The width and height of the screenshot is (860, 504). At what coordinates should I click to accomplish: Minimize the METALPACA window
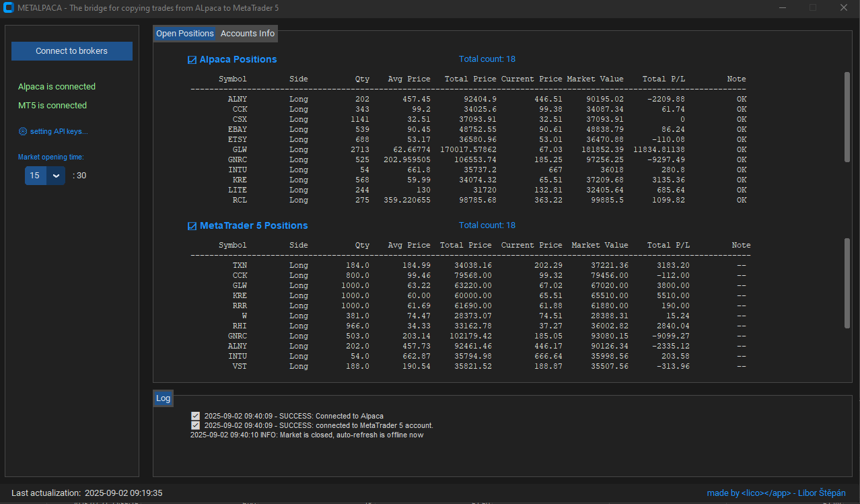782,7
